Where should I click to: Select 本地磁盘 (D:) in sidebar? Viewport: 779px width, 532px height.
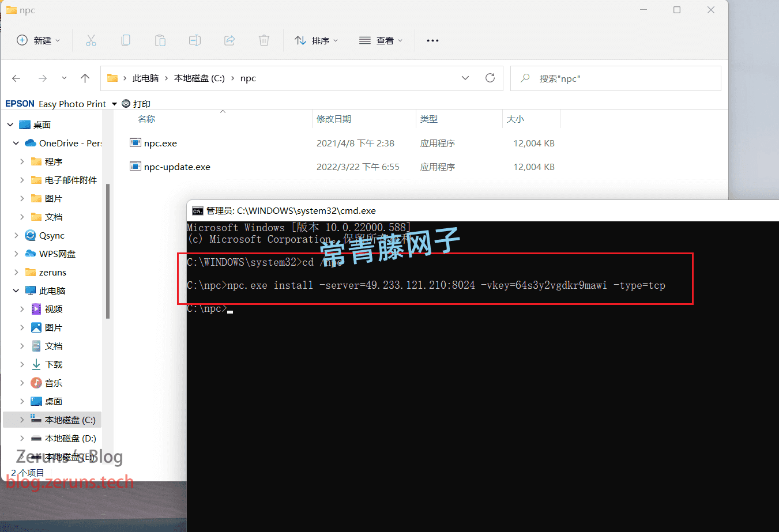coord(70,438)
